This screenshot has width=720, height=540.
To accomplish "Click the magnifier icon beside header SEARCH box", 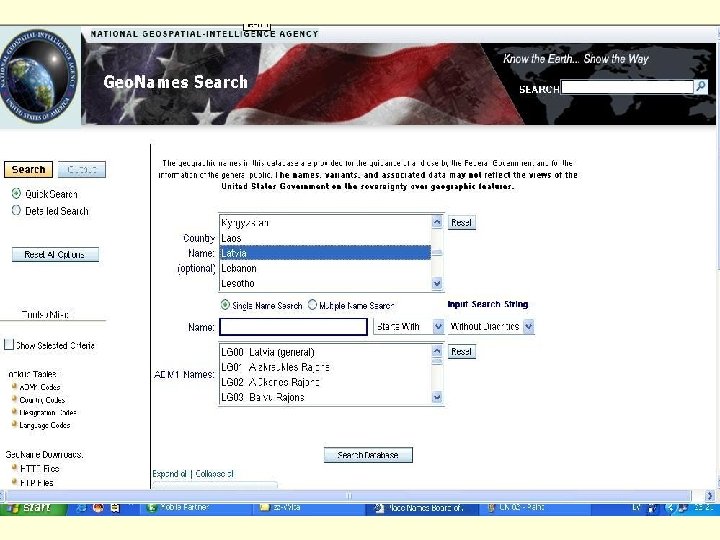I will pyautogui.click(x=701, y=86).
